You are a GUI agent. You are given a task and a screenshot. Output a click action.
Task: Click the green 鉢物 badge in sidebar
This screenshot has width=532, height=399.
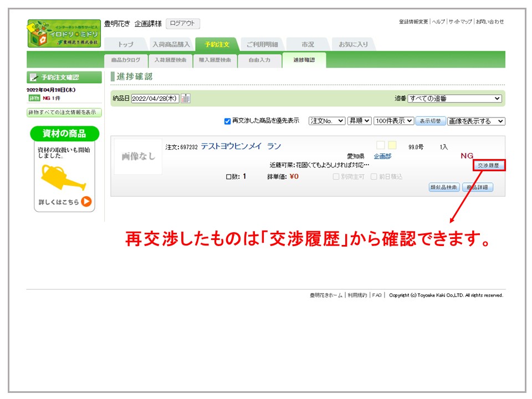[x=34, y=98]
